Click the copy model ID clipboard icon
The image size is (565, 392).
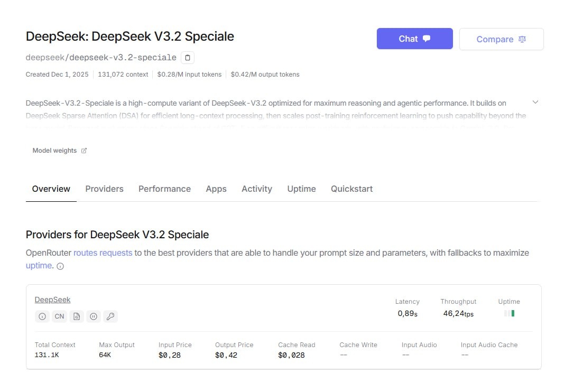[188, 58]
